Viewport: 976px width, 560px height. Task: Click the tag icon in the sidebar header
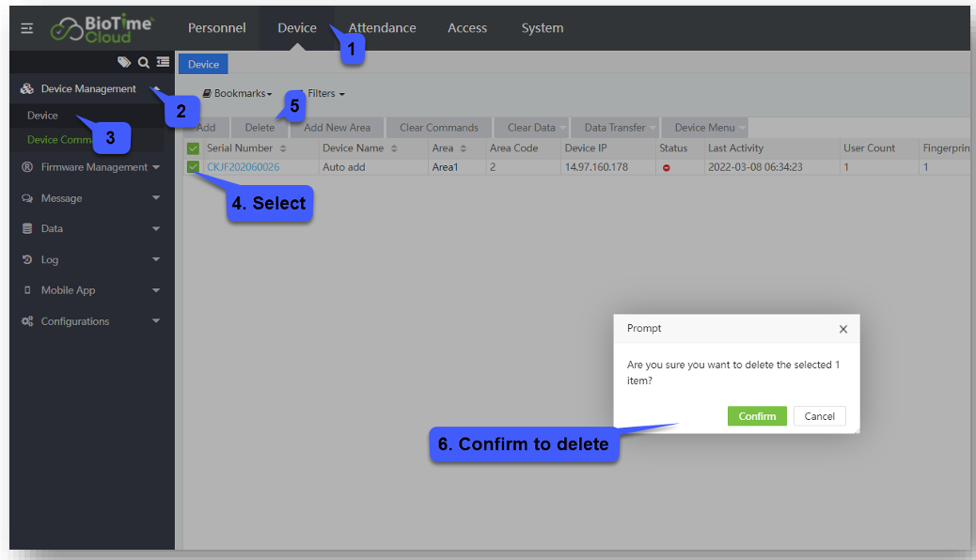tap(124, 62)
